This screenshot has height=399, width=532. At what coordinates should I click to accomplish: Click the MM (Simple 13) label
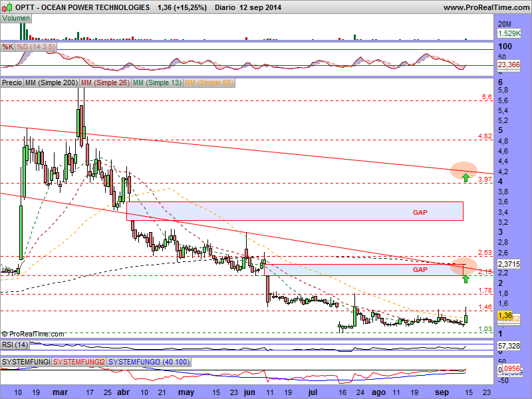point(157,82)
